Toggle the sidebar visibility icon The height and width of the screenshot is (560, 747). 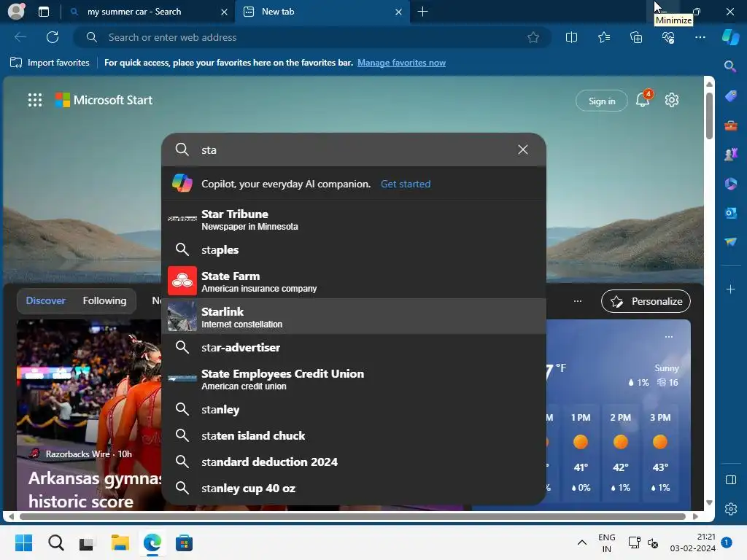(730, 480)
